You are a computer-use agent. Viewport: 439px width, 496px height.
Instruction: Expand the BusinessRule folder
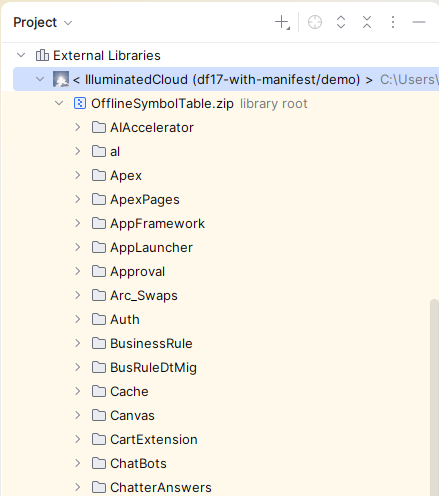78,343
